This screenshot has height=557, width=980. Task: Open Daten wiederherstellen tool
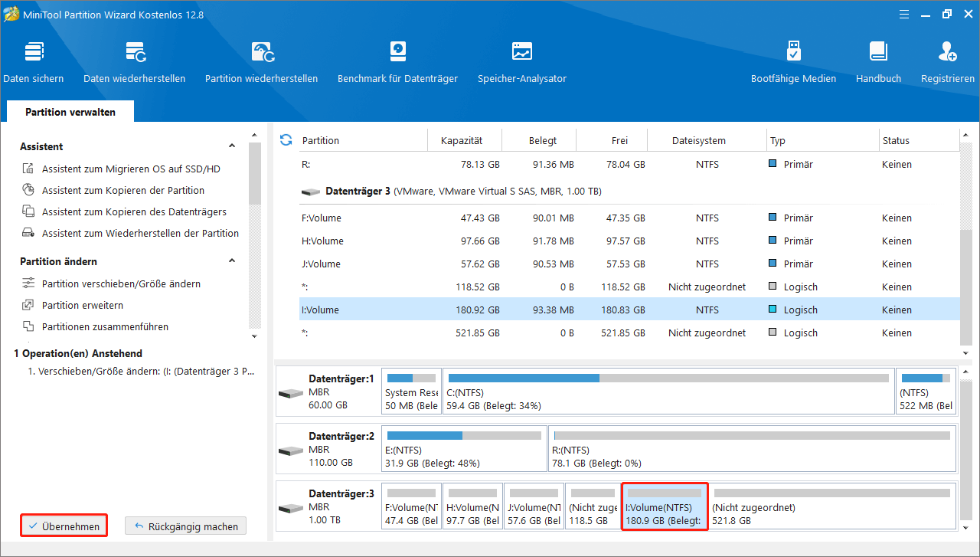pyautogui.click(x=135, y=62)
